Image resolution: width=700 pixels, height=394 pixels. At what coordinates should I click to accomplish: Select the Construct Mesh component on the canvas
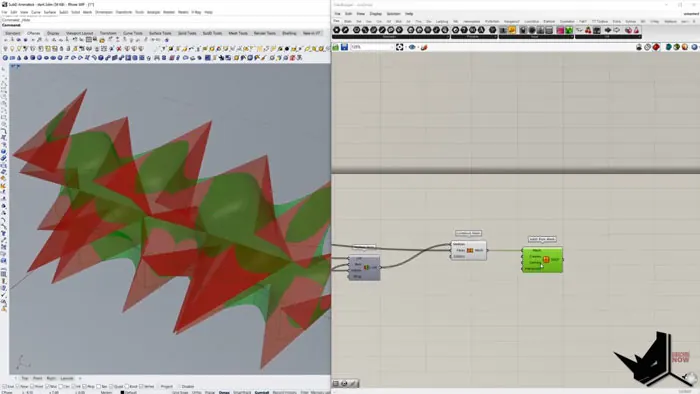[x=469, y=250]
